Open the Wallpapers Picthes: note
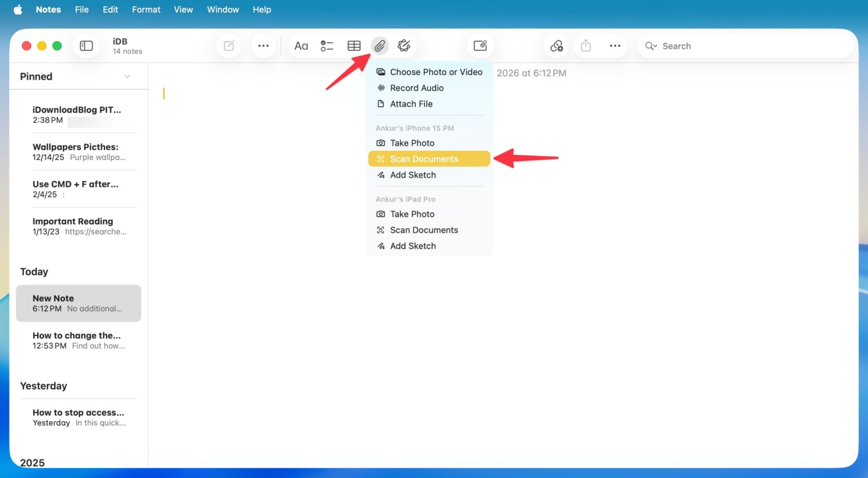Viewport: 868px width, 478px height. coord(79,152)
